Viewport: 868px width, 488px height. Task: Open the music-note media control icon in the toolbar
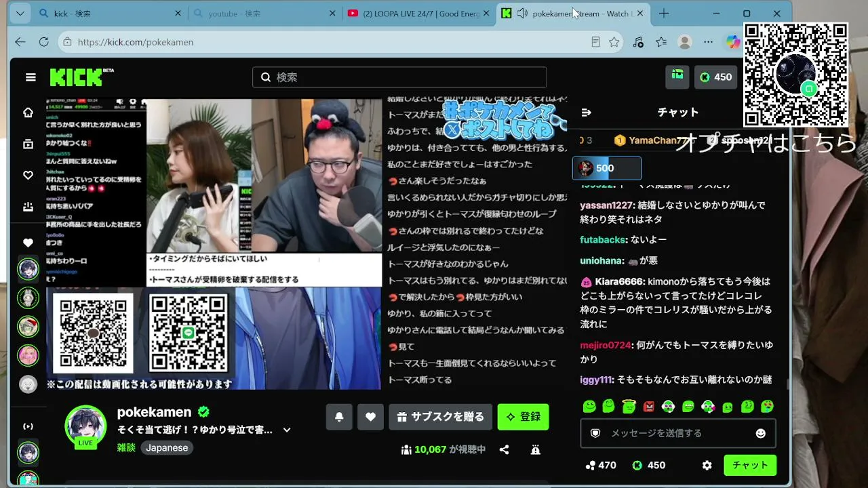pos(638,42)
